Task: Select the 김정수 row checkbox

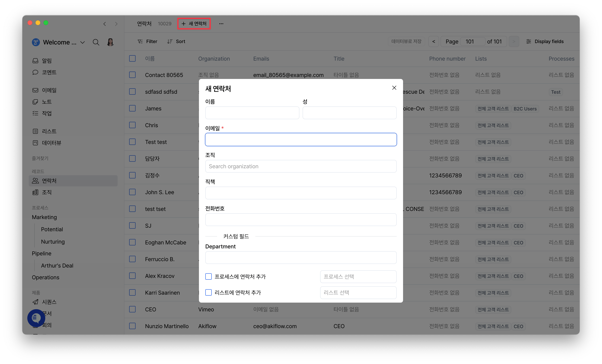Action: click(x=132, y=175)
